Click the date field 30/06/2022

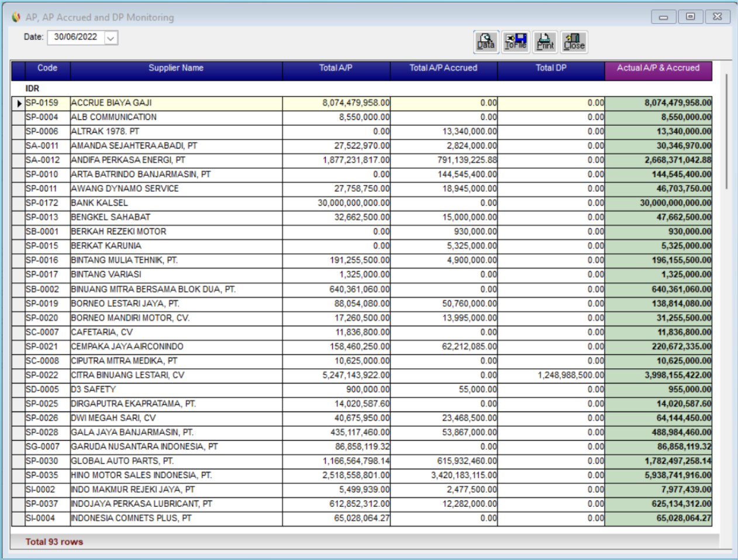(x=75, y=37)
